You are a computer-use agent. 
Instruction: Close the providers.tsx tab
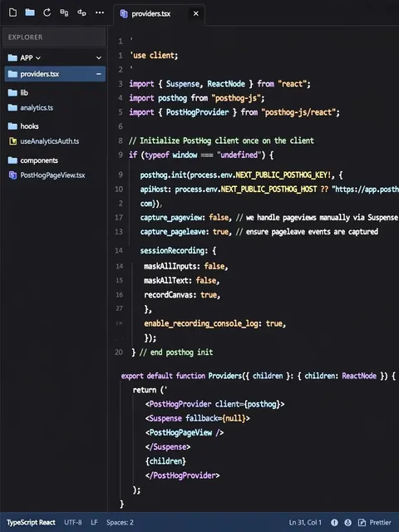point(196,13)
